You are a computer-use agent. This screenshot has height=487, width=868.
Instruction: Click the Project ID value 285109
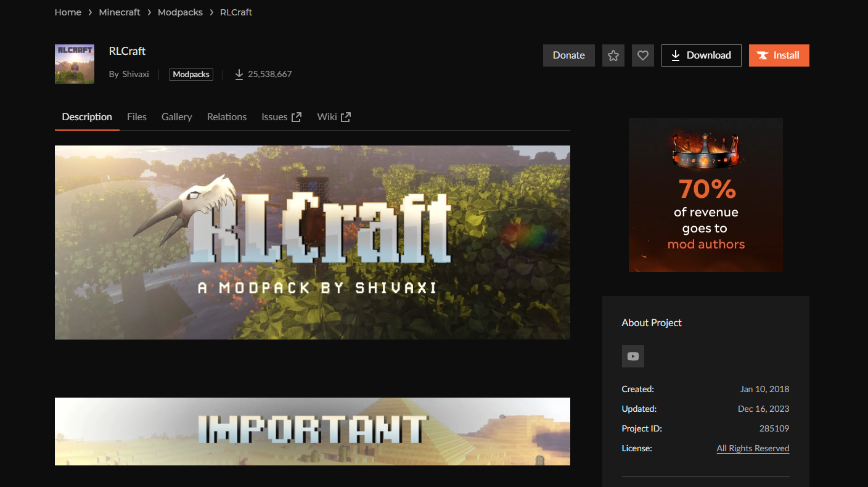pos(774,428)
